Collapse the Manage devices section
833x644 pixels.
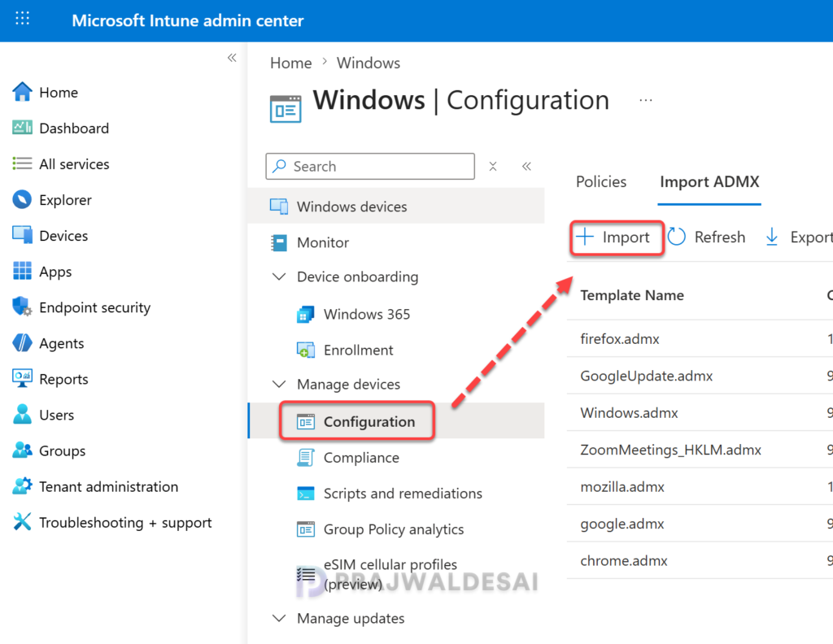pos(279,384)
